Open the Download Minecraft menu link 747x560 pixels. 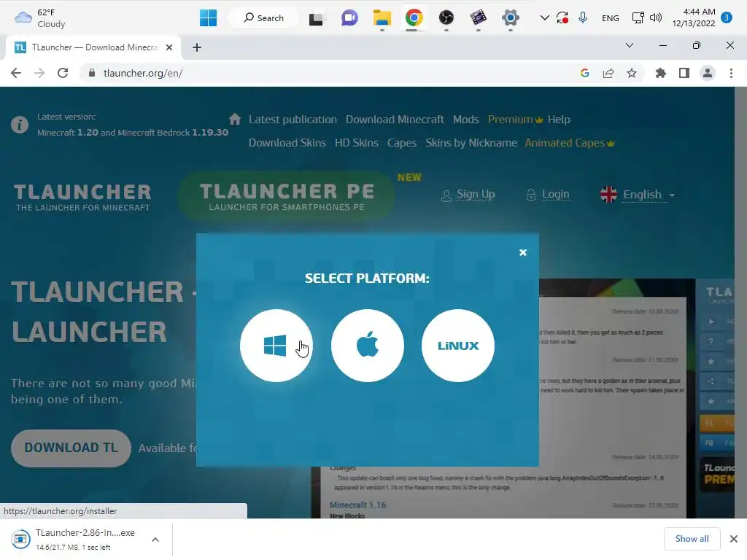pyautogui.click(x=395, y=120)
